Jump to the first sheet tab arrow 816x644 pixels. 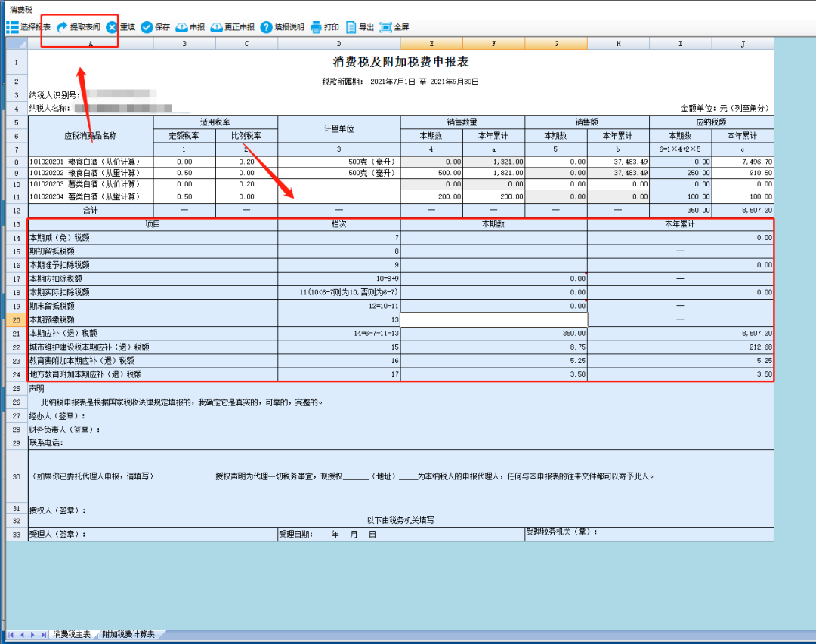point(11,635)
